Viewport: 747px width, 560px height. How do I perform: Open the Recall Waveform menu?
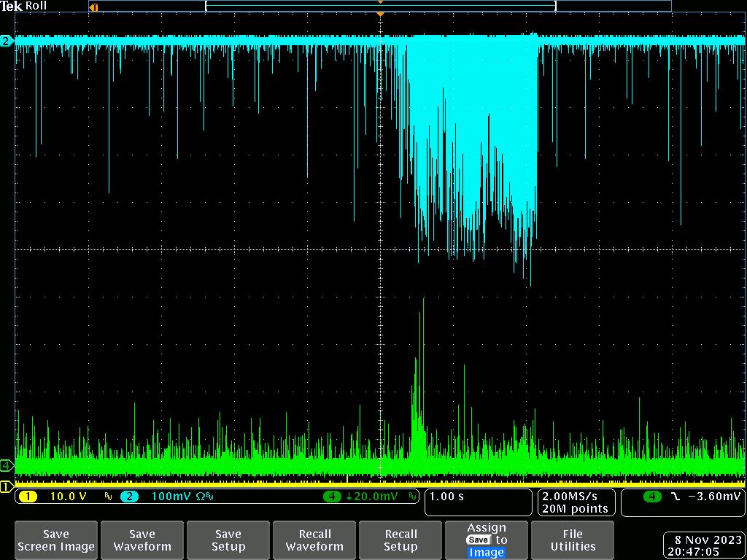314,540
